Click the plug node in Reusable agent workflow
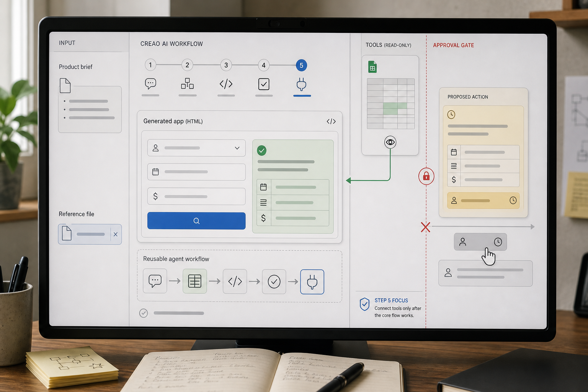The width and height of the screenshot is (588, 392). (x=312, y=282)
